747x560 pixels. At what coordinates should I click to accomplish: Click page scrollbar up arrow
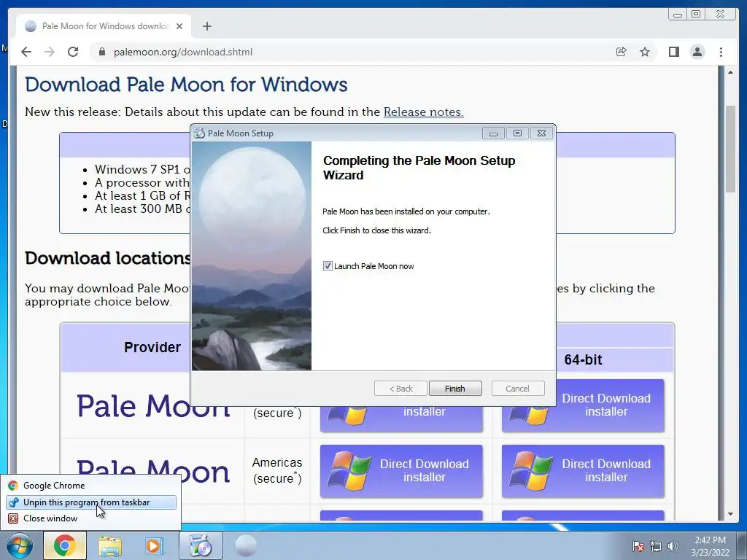click(x=730, y=72)
